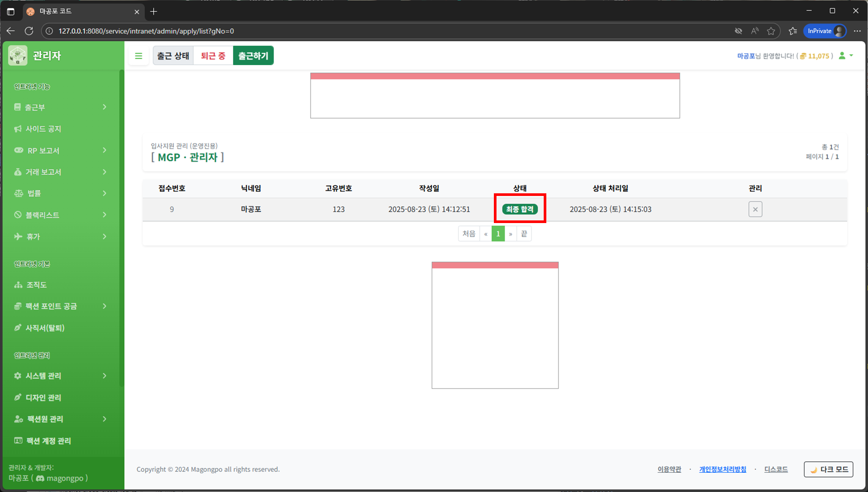Select the 퇴근 중 status label
This screenshot has height=492, width=868.
[x=213, y=56]
